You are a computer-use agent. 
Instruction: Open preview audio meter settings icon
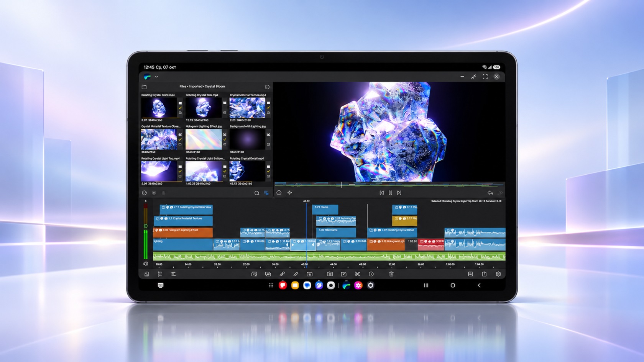click(290, 193)
